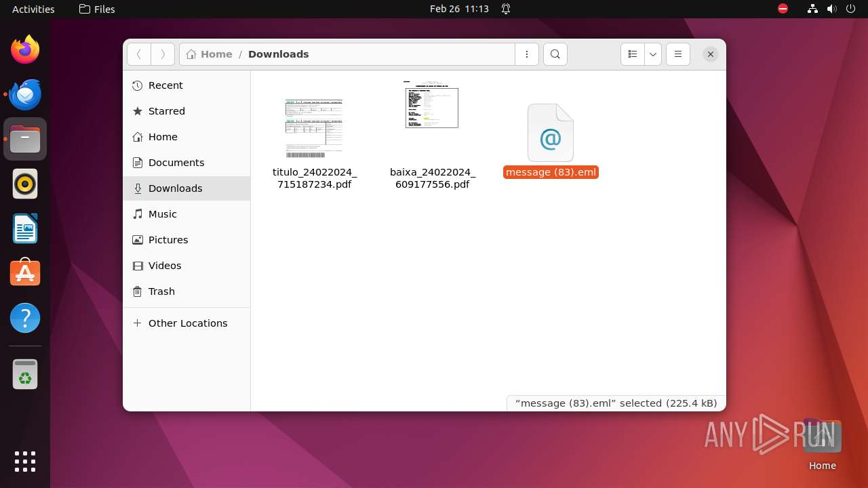Open Recent in the sidebar
This screenshot has width=868, height=488.
[x=186, y=85]
